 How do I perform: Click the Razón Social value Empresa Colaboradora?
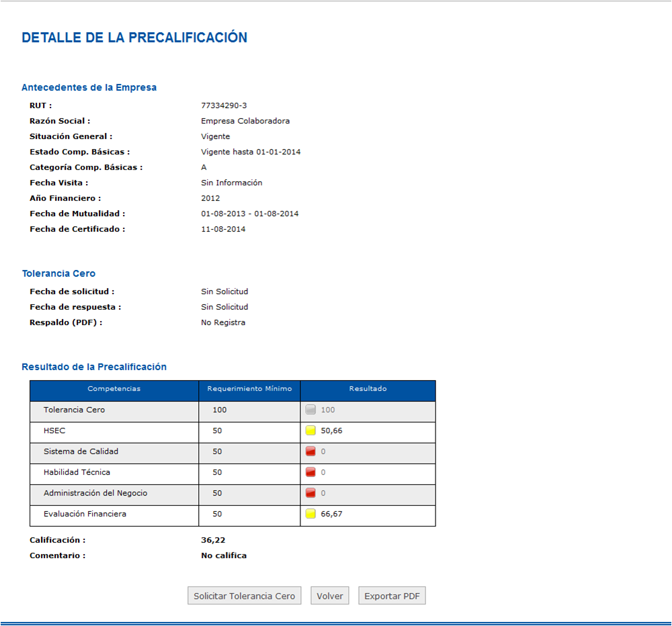pos(245,121)
